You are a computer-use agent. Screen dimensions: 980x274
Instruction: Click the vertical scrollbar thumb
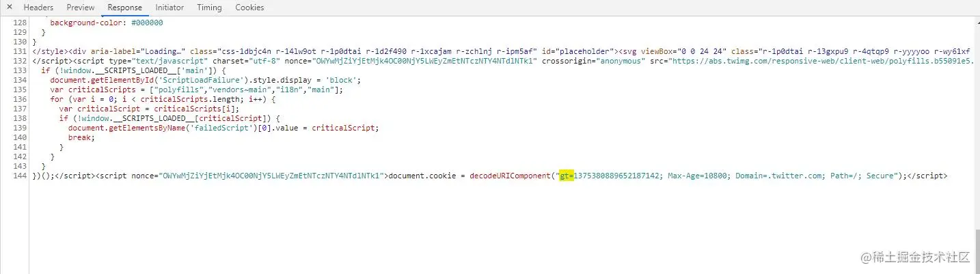pos(976,250)
